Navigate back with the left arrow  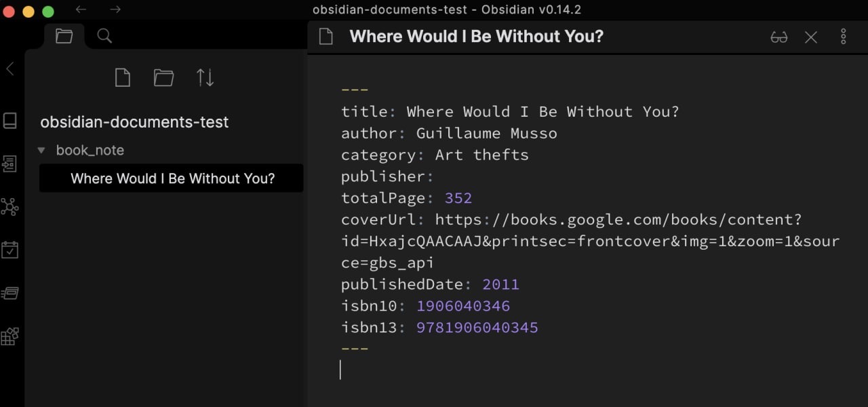click(81, 9)
